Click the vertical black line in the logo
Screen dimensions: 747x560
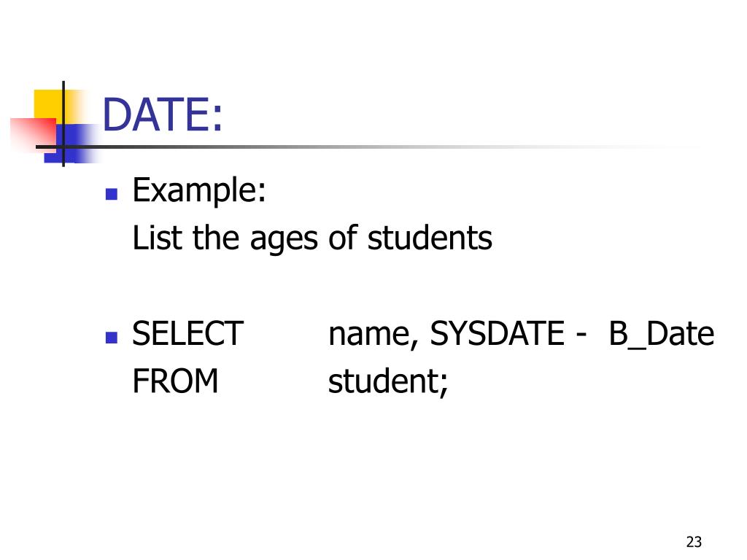tap(63, 124)
